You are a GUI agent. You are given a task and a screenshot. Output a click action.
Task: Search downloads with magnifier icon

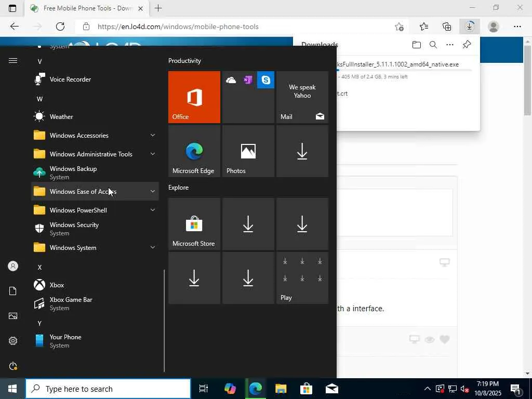click(433, 45)
